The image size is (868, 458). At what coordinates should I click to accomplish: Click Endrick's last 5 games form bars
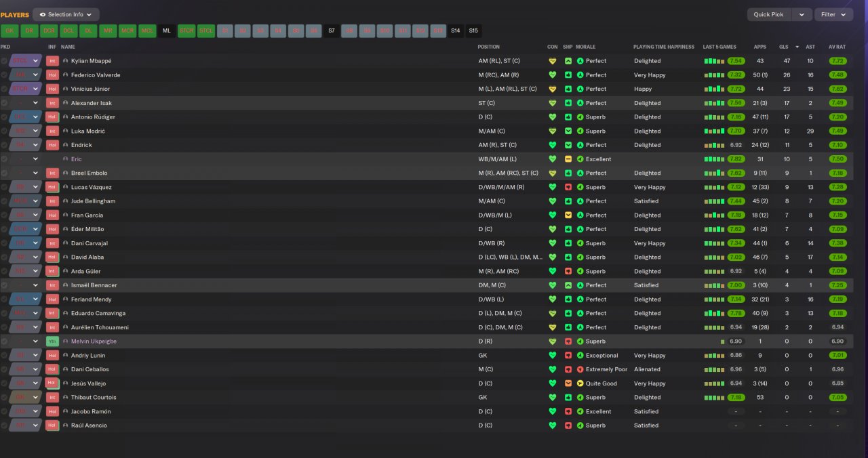714,145
